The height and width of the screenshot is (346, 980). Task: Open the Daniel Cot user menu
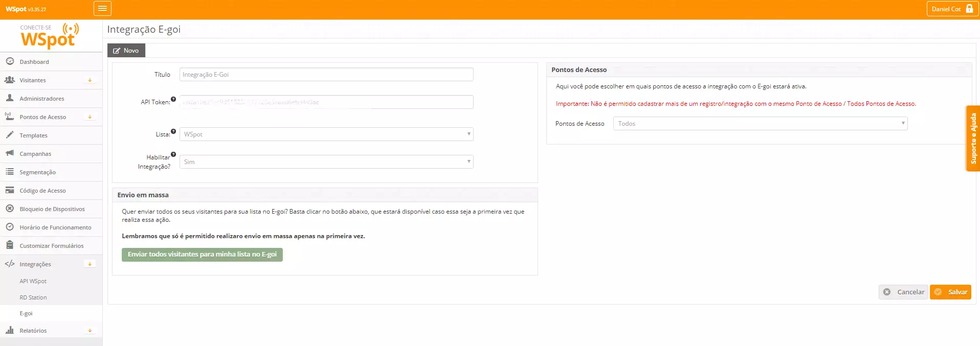(x=952, y=9)
